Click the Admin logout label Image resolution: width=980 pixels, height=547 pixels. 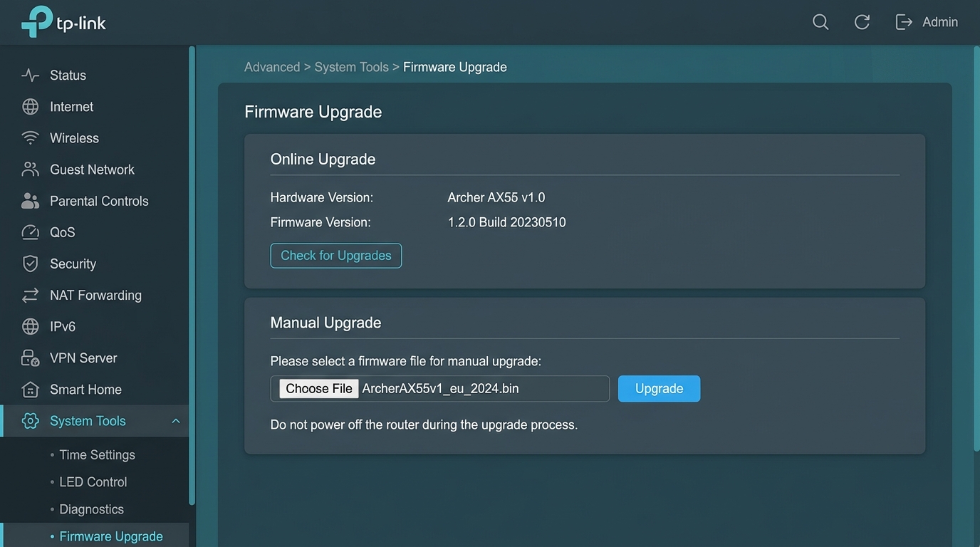click(x=940, y=22)
